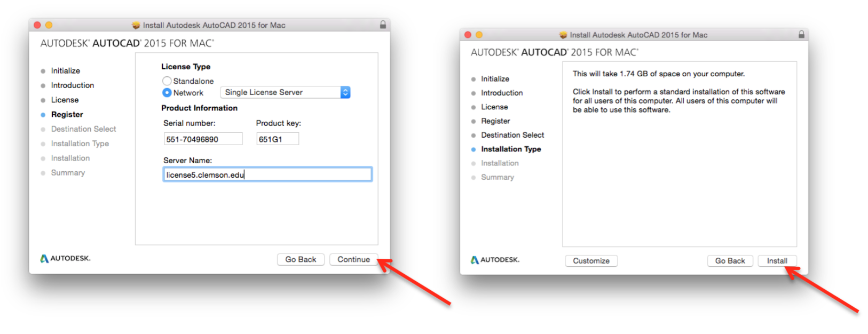Image resolution: width=868 pixels, height=334 pixels.
Task: Click the License Type heading
Action: point(186,67)
